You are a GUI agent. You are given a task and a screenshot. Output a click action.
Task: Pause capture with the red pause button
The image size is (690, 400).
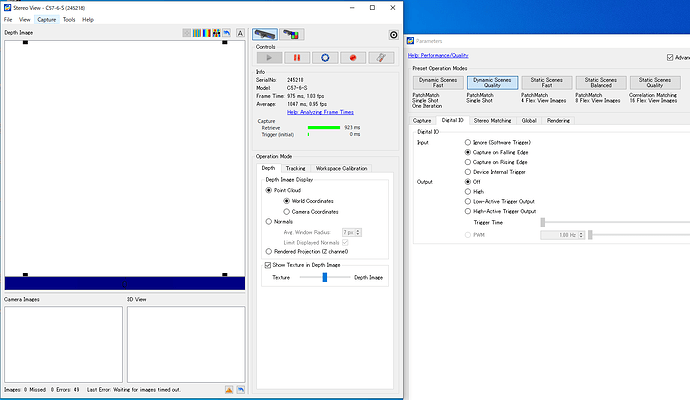[x=297, y=58]
